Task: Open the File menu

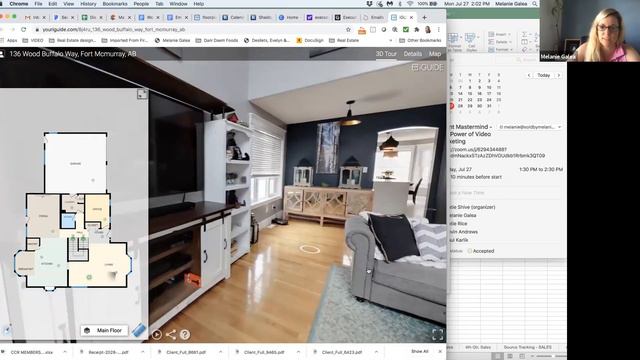Action: tap(38, 4)
